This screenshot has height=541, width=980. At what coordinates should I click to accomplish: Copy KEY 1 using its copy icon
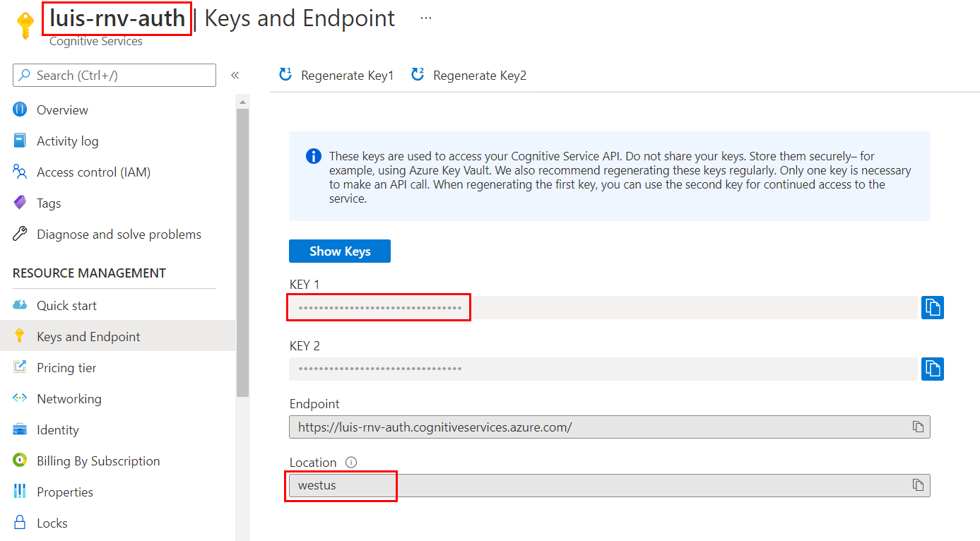coord(933,308)
